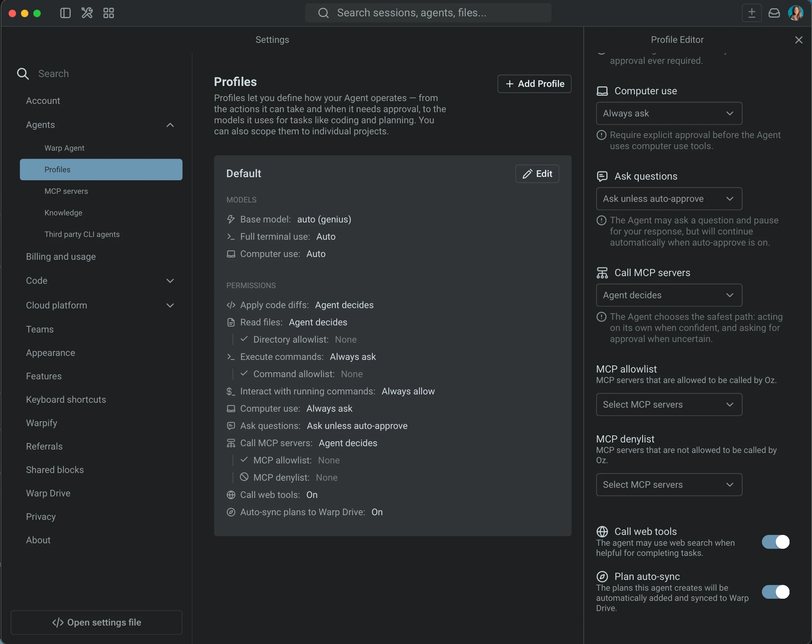Open the Ask unless auto-approve dropdown
Screen dimensions: 812x644
[669, 199]
